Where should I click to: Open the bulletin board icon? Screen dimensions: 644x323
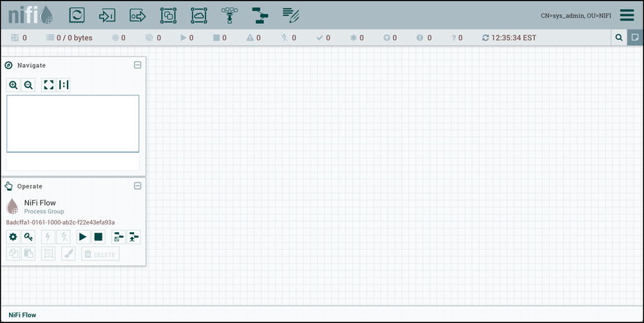pos(635,37)
